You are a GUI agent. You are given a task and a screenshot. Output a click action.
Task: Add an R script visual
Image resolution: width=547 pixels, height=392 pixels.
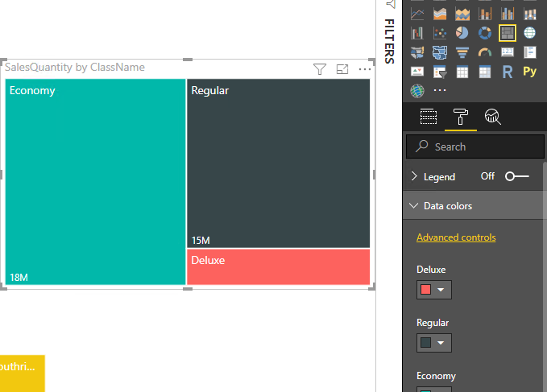[508, 72]
